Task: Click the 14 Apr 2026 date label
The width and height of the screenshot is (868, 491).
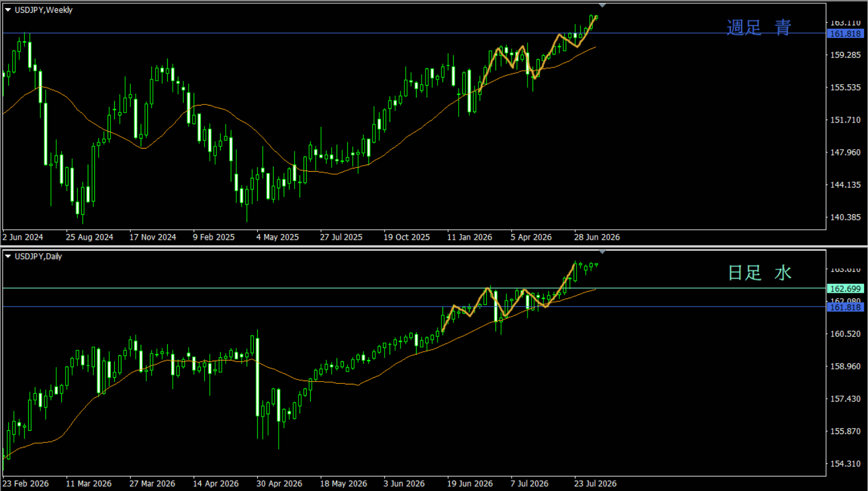Action: [216, 483]
